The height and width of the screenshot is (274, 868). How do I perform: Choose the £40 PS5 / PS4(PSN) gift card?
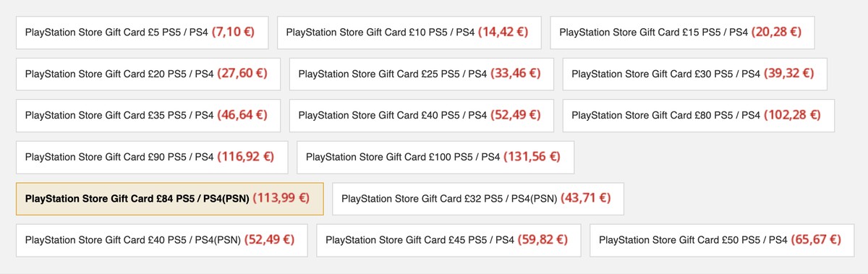tap(161, 239)
